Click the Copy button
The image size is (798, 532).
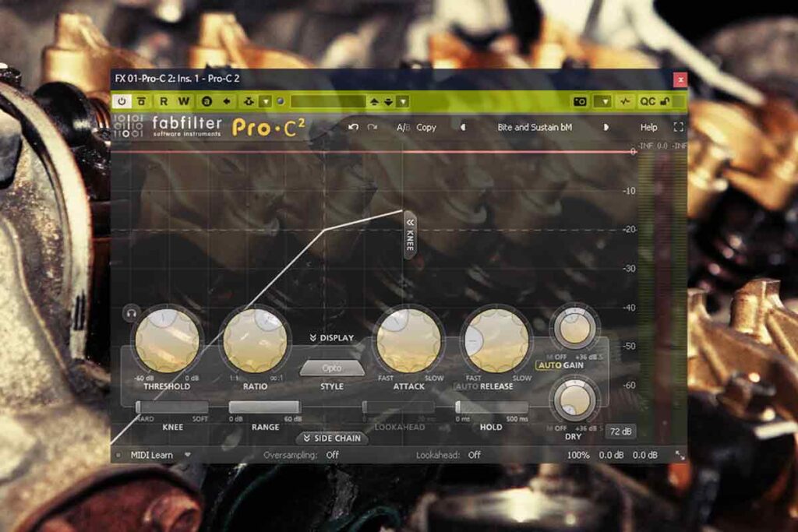(426, 128)
